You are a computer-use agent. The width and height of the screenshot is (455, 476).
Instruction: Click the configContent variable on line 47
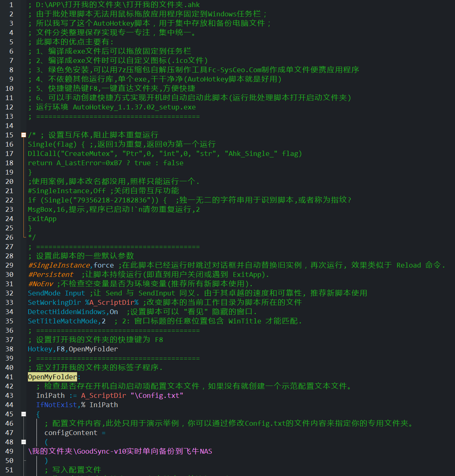71,432
